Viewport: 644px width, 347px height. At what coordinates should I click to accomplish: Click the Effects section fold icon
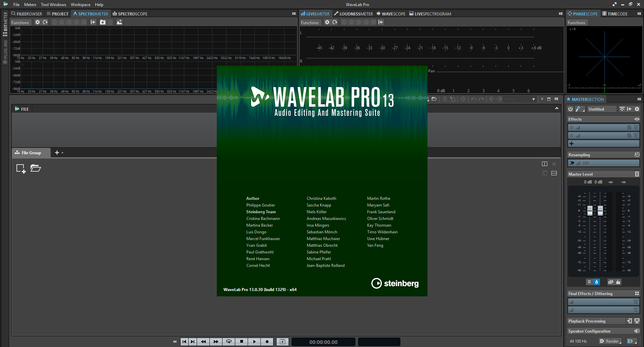(637, 119)
